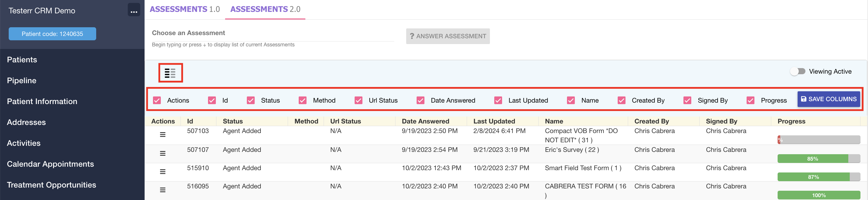Click the 85% progress bar for Eric's Survey
Screen dimensions: 868x200
(x=818, y=159)
